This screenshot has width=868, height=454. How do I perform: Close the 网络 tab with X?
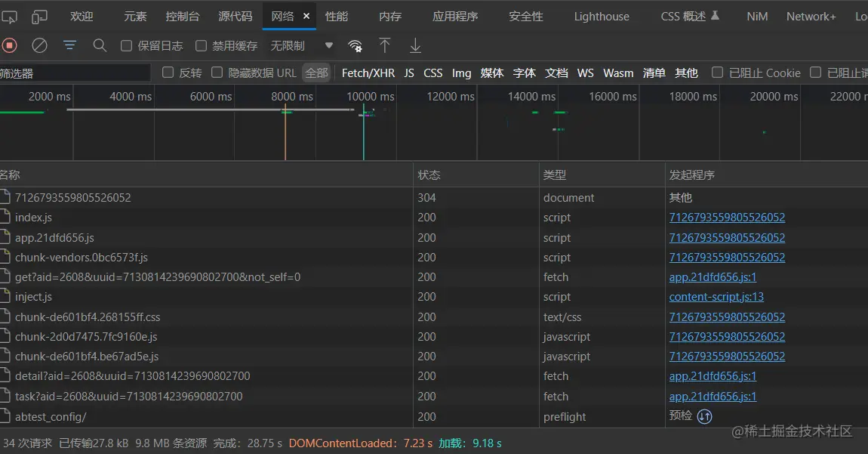point(306,17)
